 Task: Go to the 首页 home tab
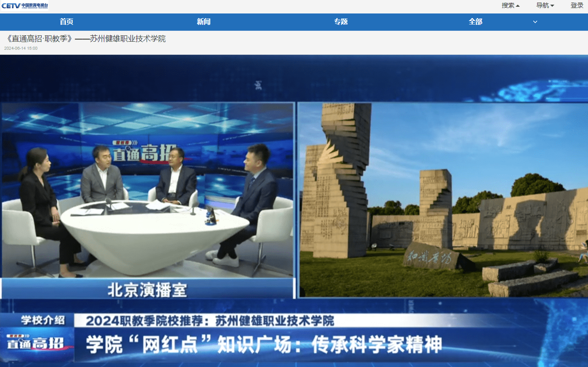point(66,21)
